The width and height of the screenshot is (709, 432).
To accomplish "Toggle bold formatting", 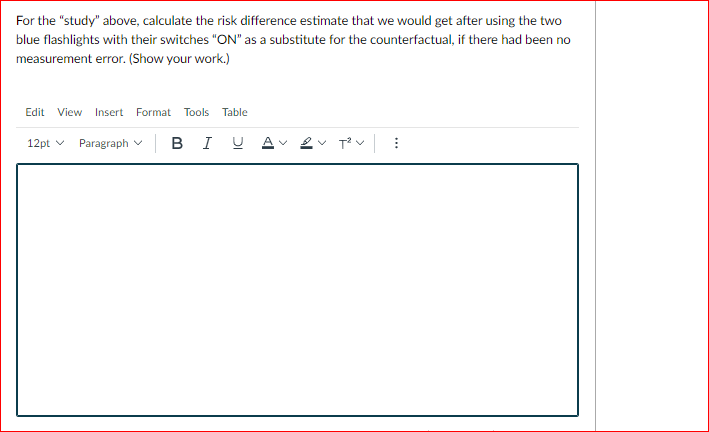I will click(177, 143).
